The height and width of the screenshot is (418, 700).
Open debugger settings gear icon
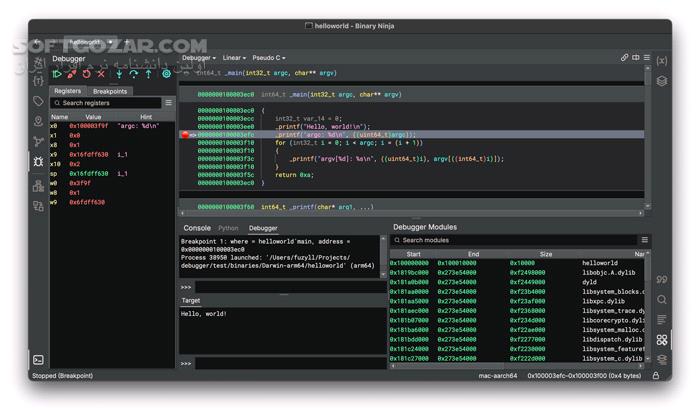coord(166,74)
